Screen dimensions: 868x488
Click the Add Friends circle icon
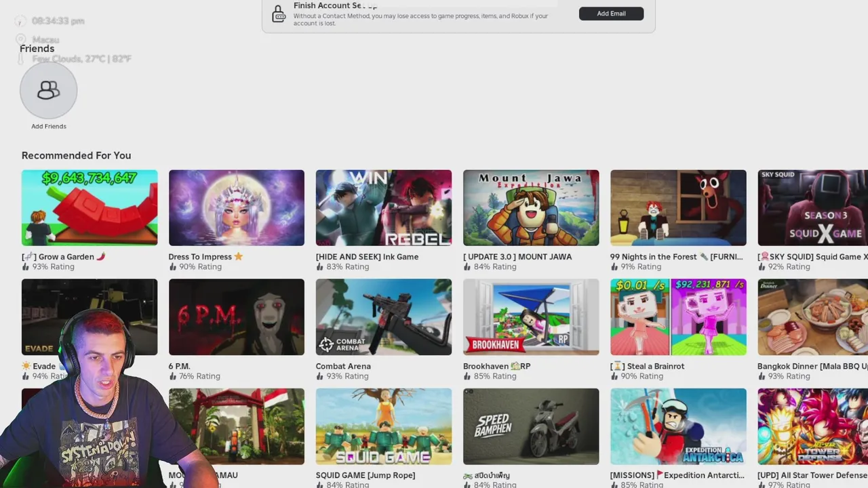coord(49,90)
